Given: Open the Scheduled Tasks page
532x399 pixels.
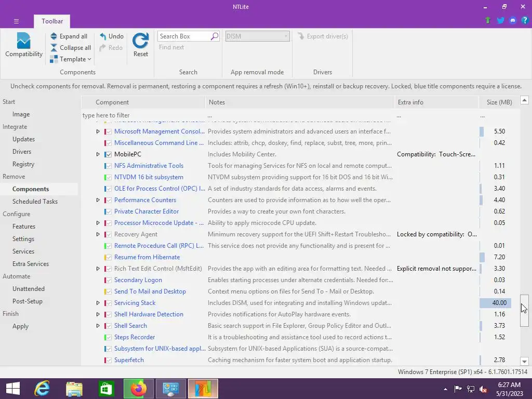Looking at the screenshot, I should click(35, 202).
